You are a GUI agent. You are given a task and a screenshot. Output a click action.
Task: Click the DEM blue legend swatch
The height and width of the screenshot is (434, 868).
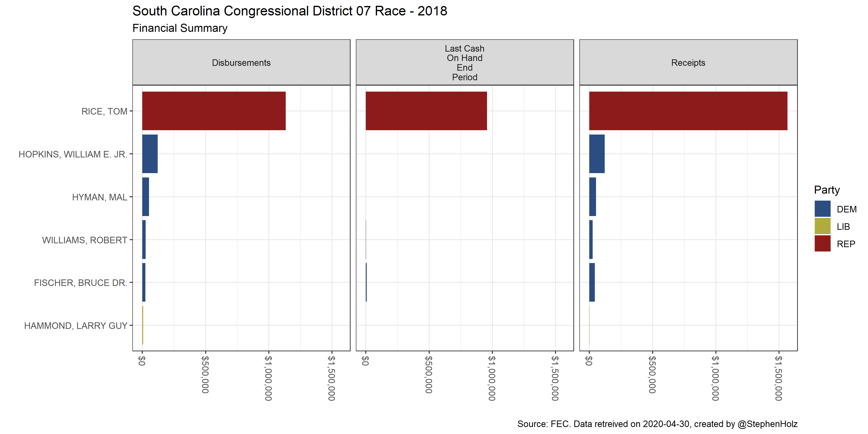click(x=822, y=209)
